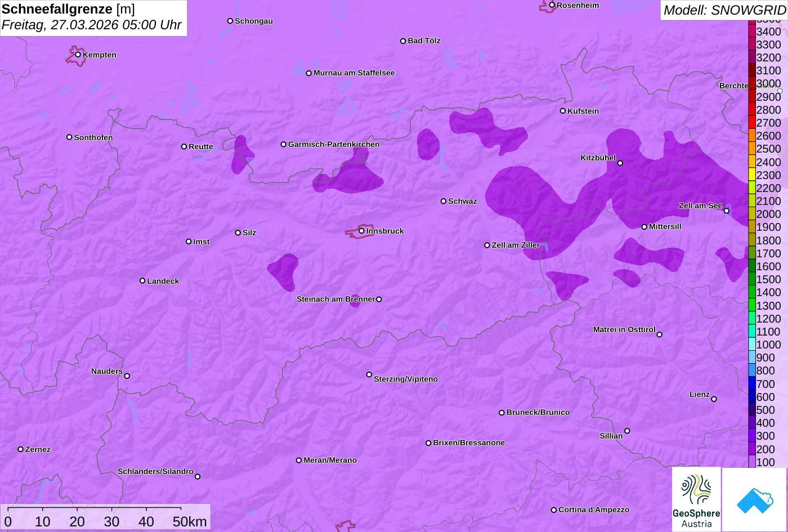Viewport: 788px width, 532px height.
Task: Select the Meran/Merano marker dot
Action: [299, 461]
